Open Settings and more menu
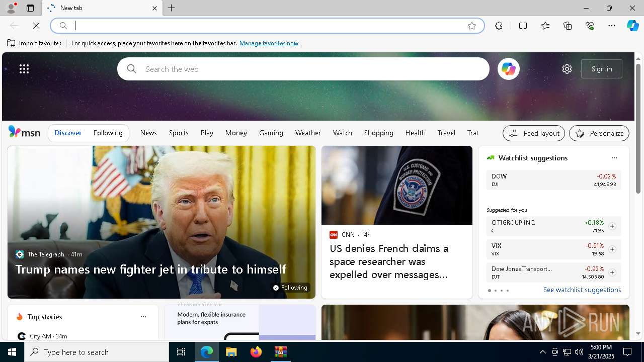This screenshot has height=362, width=644. click(x=612, y=26)
